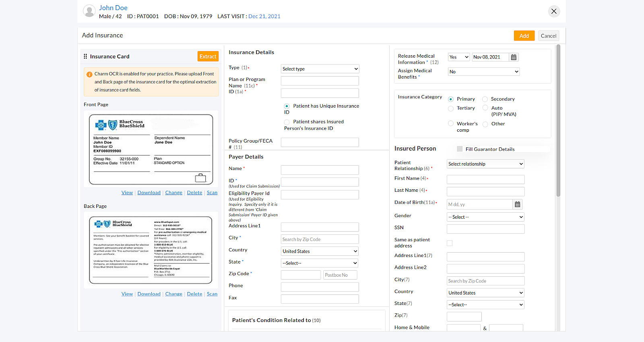Open the Date of Birth calendar picker

tap(518, 205)
